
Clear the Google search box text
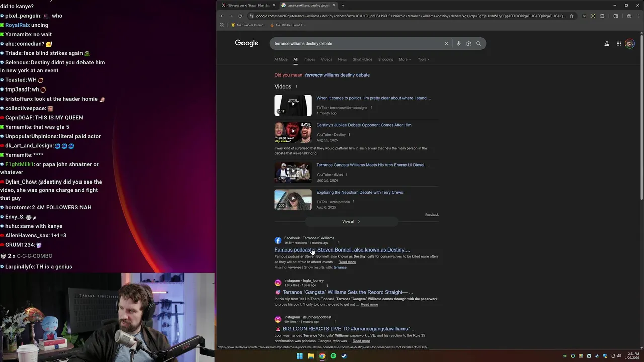pyautogui.click(x=446, y=43)
